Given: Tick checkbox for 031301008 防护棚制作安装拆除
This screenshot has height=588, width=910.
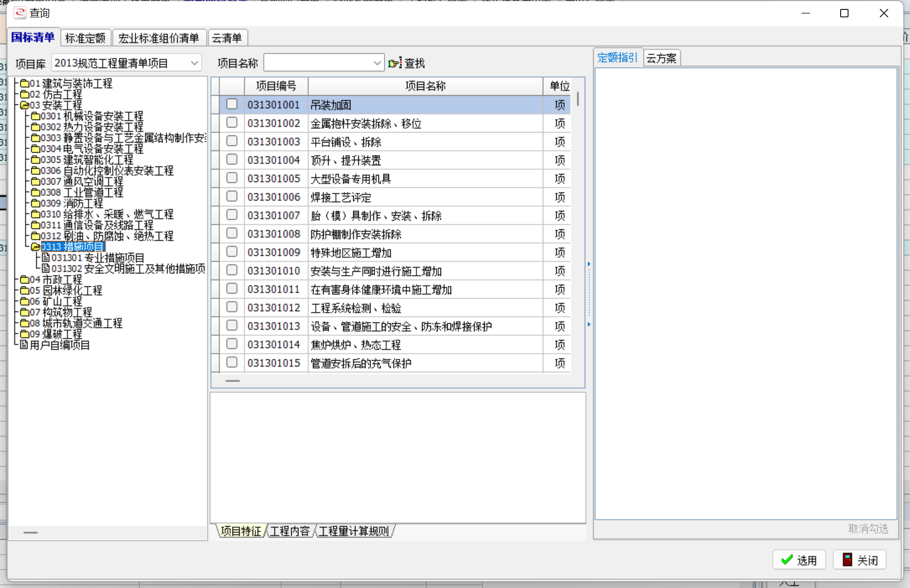Looking at the screenshot, I should [232, 234].
